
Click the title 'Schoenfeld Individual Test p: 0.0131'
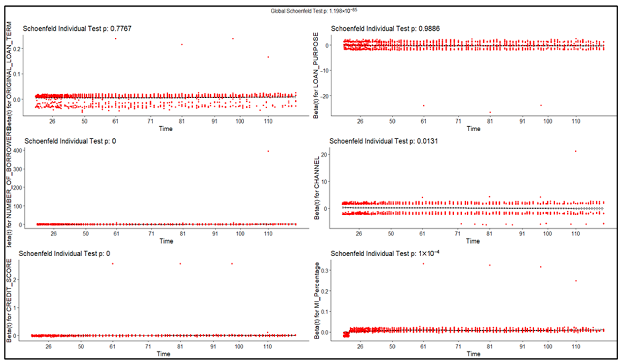383,141
